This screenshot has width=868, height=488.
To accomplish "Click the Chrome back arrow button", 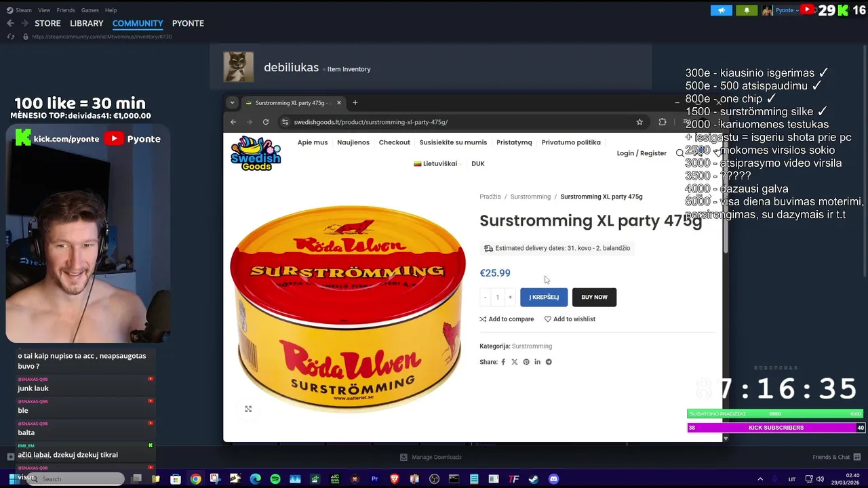I will (x=233, y=122).
